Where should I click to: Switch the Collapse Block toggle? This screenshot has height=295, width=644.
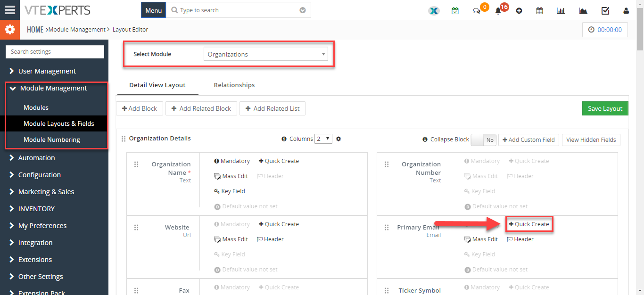(483, 140)
